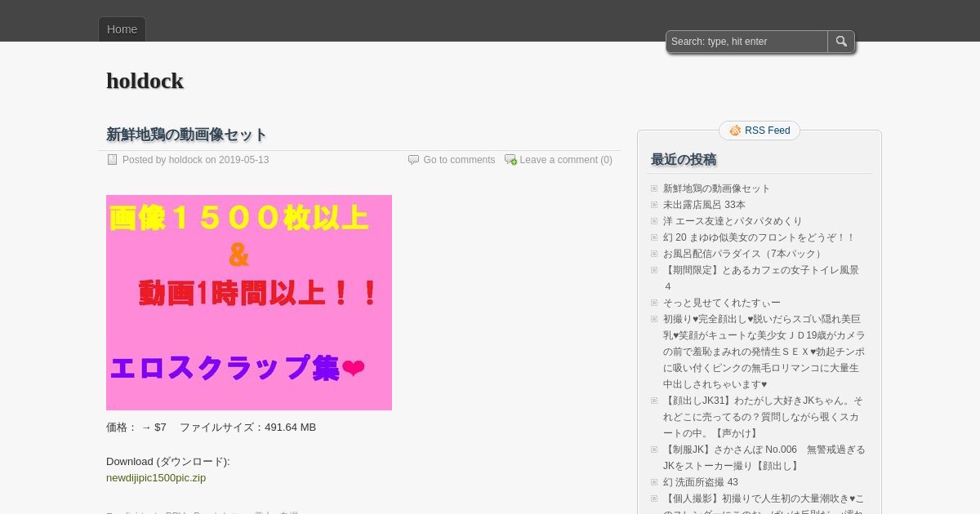Open post title 新鮮地鶏の動画像セット
980x514 pixels.
pyautogui.click(x=186, y=135)
